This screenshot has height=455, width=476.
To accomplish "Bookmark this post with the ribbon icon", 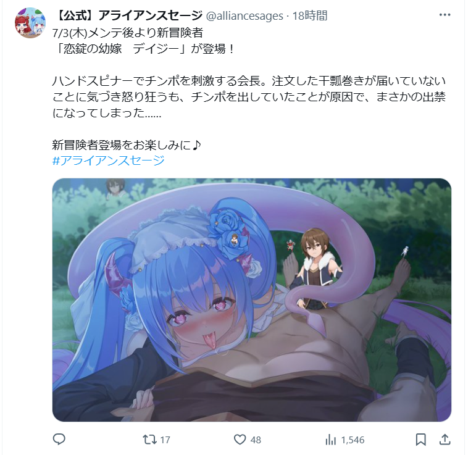I will coord(421,440).
